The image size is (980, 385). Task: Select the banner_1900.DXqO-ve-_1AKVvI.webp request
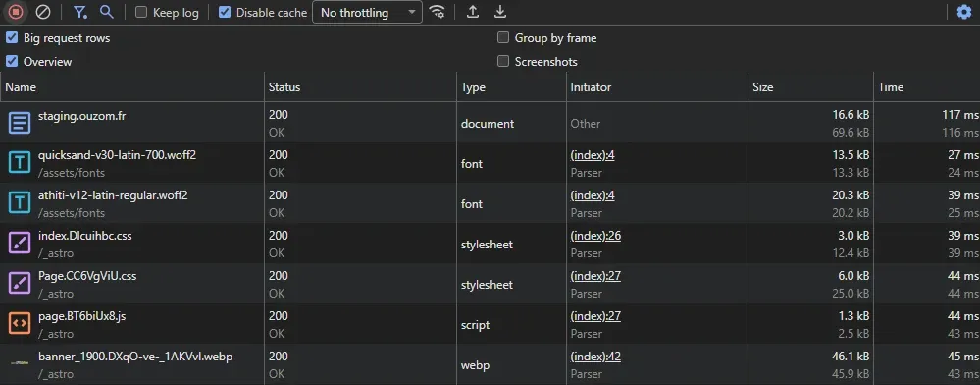(x=135, y=357)
